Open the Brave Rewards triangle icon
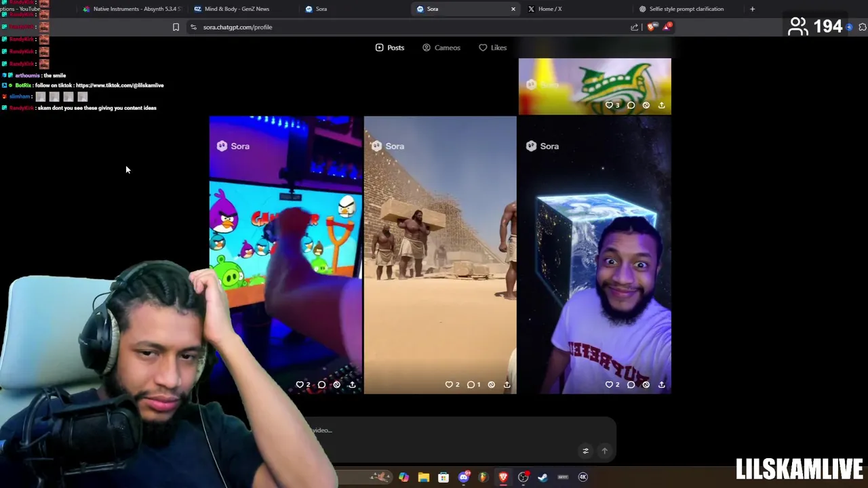This screenshot has height=488, width=868. click(667, 27)
